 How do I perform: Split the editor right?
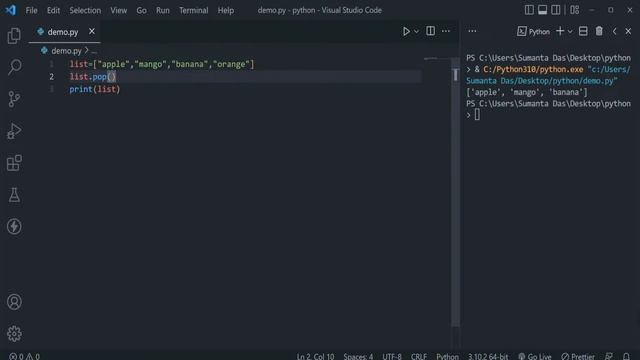(430, 31)
